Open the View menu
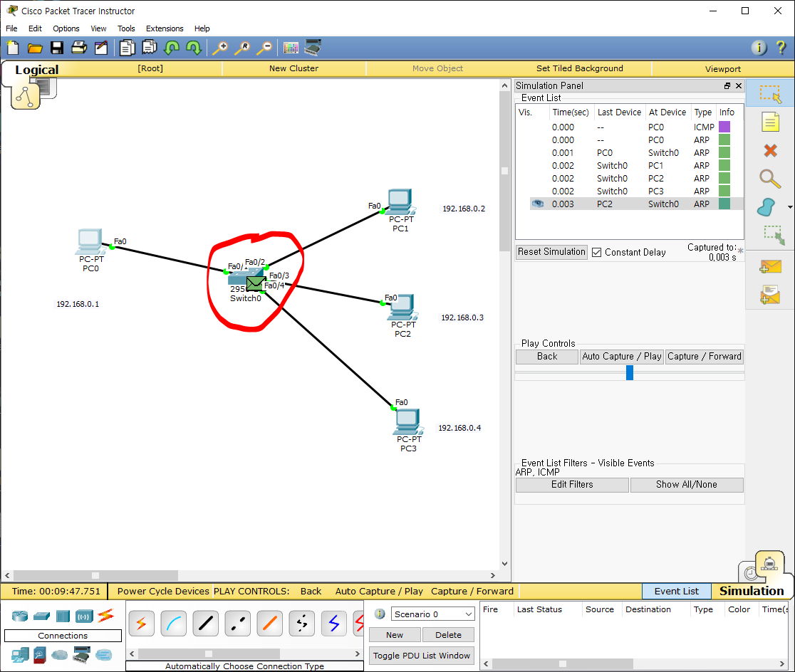 pos(98,28)
